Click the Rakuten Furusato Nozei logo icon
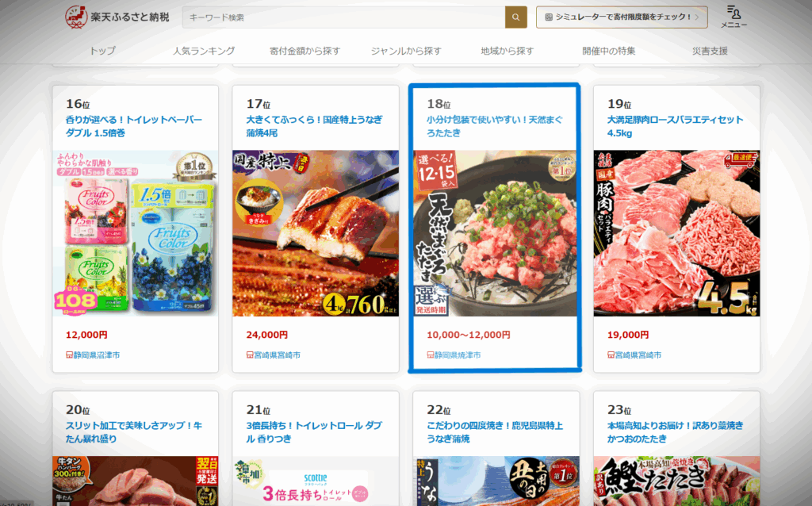The height and width of the screenshot is (506, 812). click(75, 17)
